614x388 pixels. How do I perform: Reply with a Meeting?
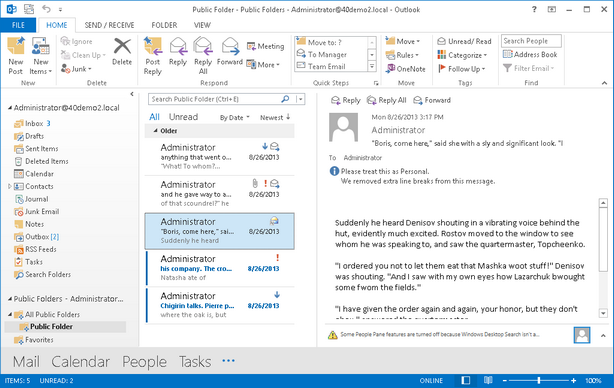[265, 46]
